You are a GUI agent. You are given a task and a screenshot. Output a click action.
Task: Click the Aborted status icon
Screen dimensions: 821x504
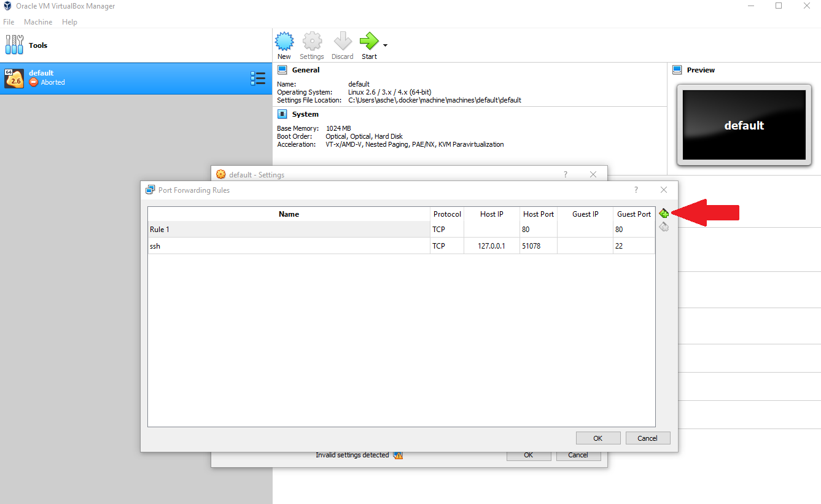click(34, 82)
